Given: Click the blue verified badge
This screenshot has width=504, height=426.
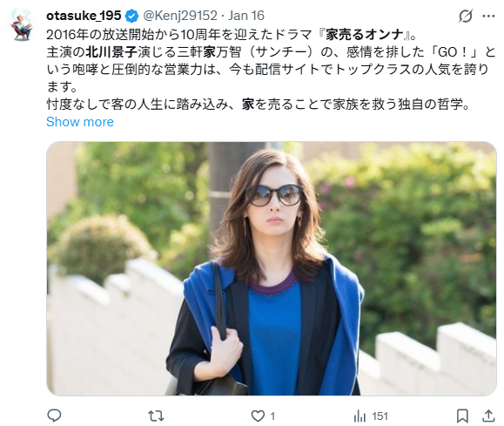Looking at the screenshot, I should (x=131, y=16).
